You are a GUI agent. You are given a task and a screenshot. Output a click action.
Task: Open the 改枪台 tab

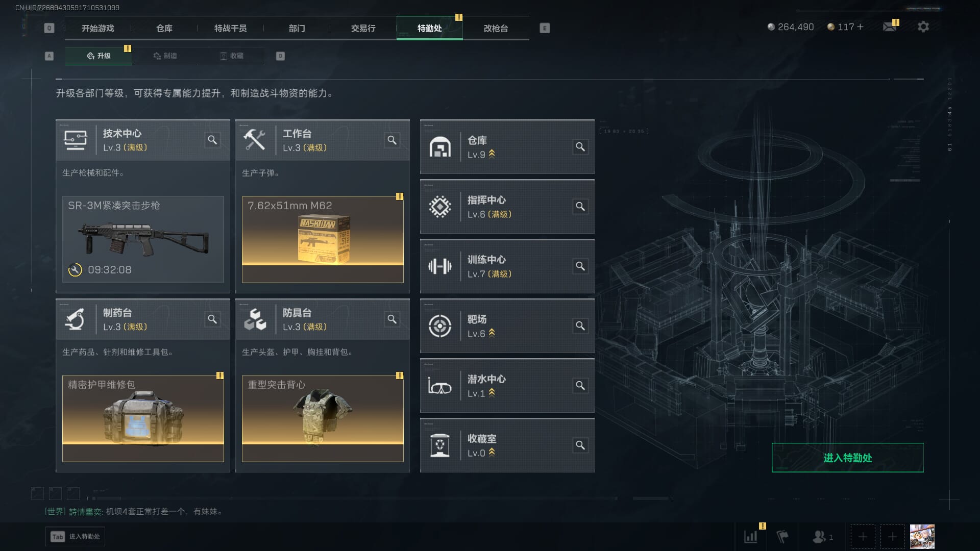point(496,28)
